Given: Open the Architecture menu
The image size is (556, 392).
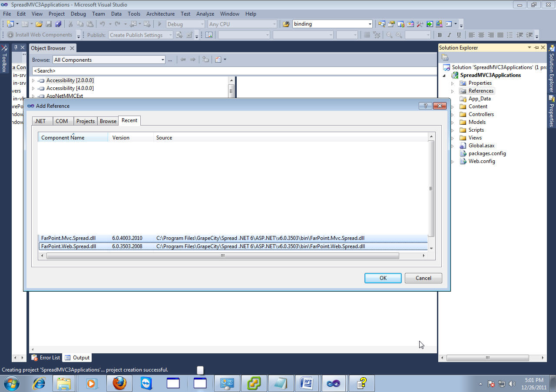Looking at the screenshot, I should pos(160,14).
